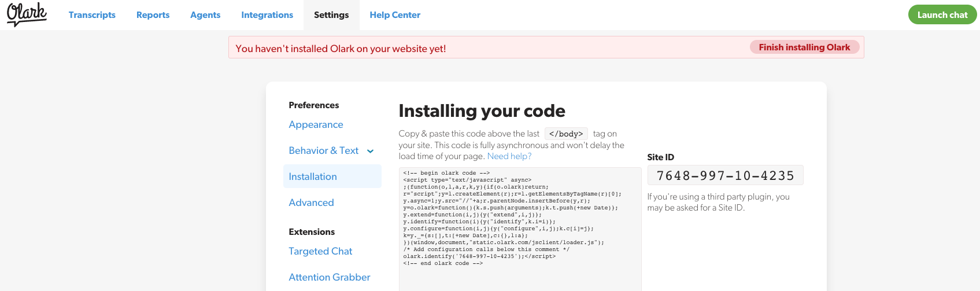Open Advanced preferences
The width and height of the screenshot is (980, 291).
pyautogui.click(x=311, y=202)
